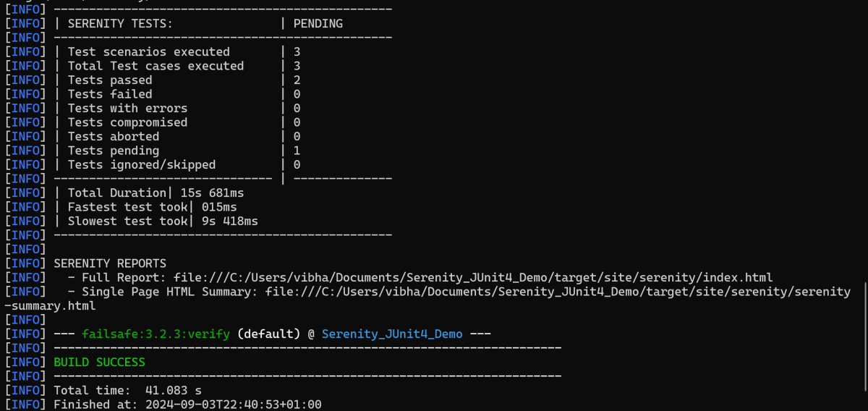Click the Tests pending row
Image resolution: width=868 pixels, height=411 pixels.
114,151
